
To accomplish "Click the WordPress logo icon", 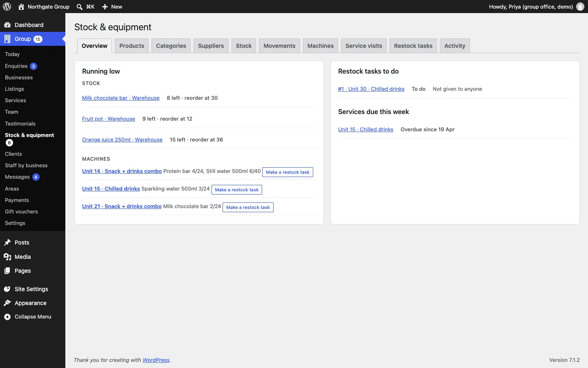I will (x=7, y=7).
